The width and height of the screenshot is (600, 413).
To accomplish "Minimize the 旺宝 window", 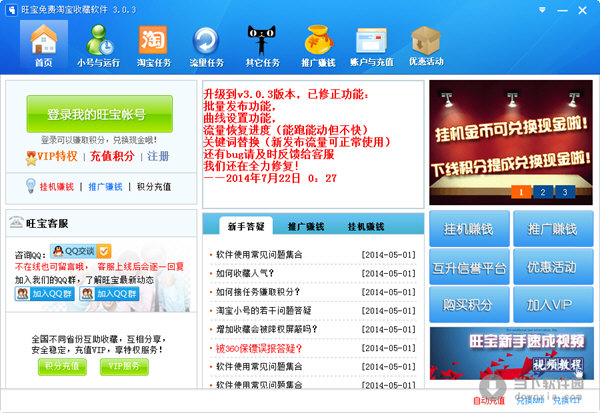I will 562,10.
